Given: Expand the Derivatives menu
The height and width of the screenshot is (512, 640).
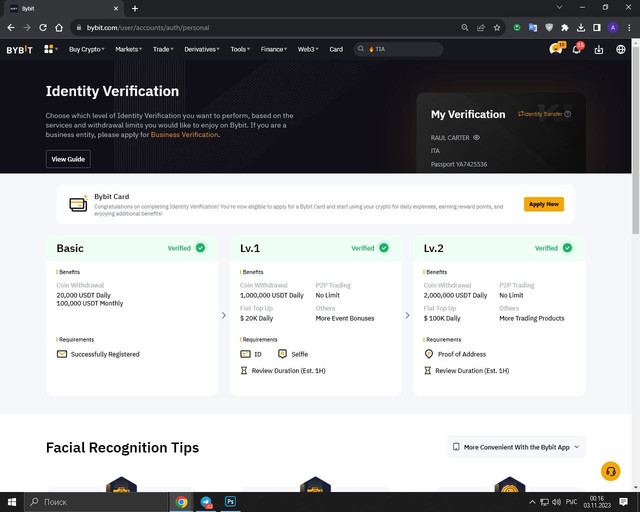Looking at the screenshot, I should coord(202,49).
